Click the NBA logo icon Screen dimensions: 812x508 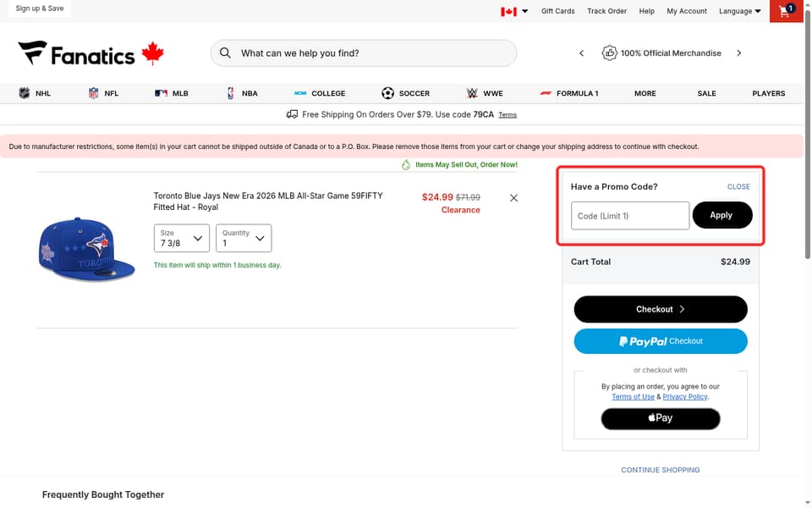coord(230,93)
